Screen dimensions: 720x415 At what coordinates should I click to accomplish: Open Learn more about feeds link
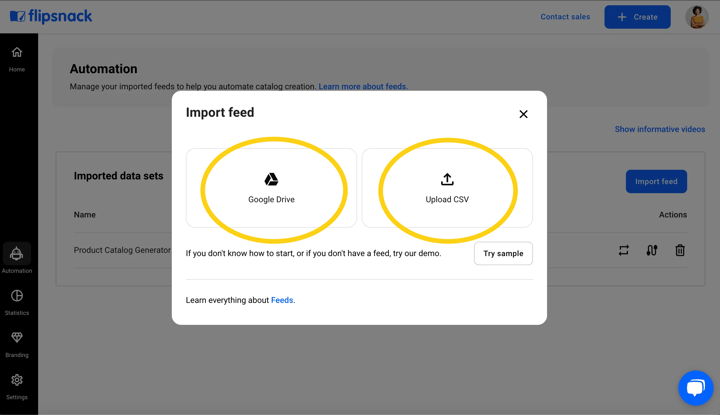[x=363, y=86]
